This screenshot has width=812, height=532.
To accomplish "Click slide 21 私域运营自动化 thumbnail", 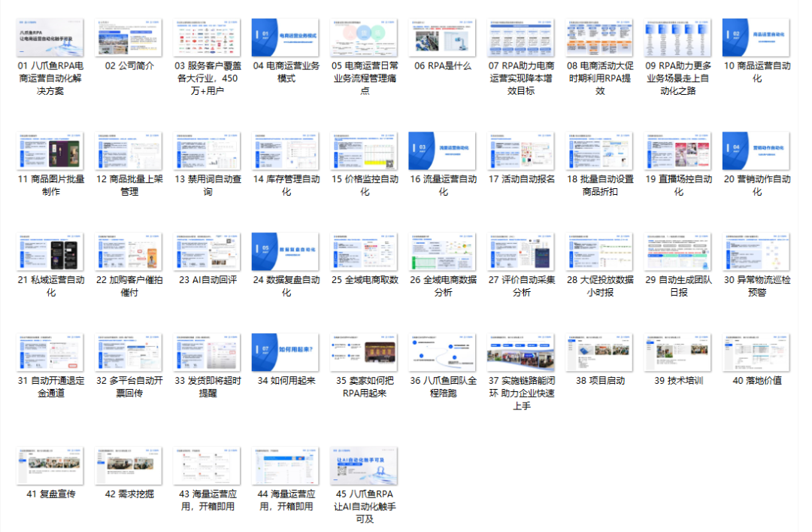I will pos(50,251).
